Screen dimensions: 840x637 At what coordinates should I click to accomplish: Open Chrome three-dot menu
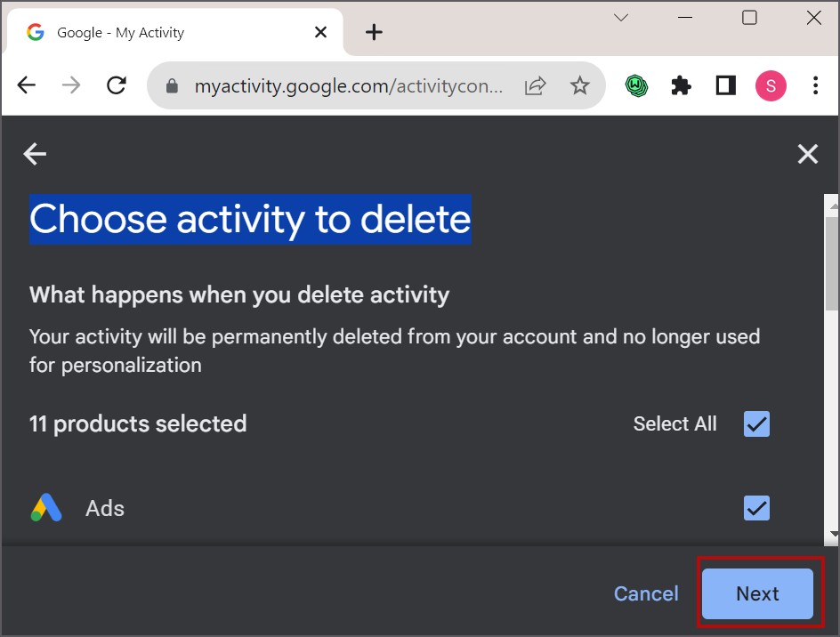pyautogui.click(x=815, y=85)
